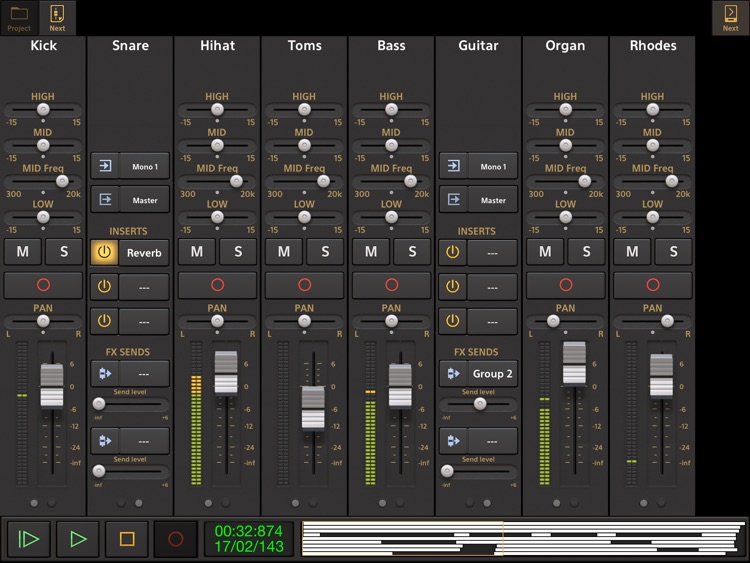This screenshot has width=750, height=563.
Task: Toggle Snare third insert power button
Action: click(104, 321)
